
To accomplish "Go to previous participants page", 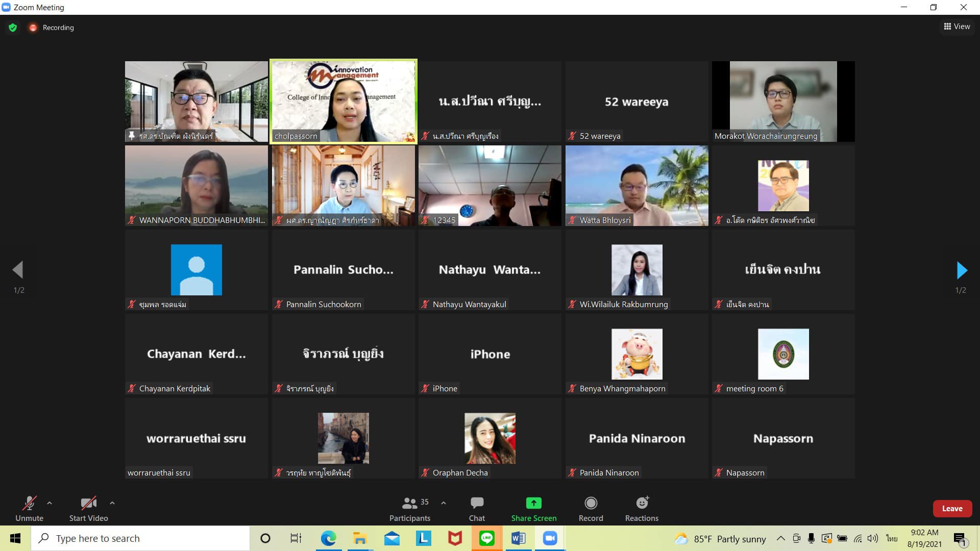I will coord(18,270).
